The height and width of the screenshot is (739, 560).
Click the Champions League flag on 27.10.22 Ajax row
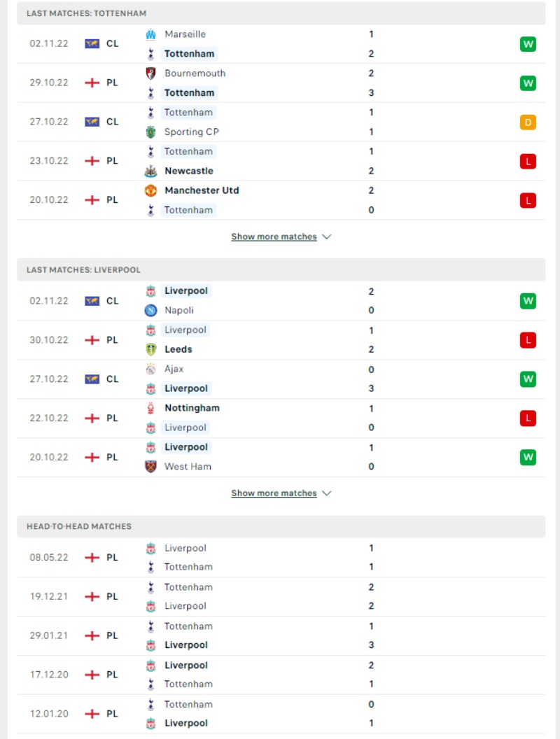click(92, 379)
